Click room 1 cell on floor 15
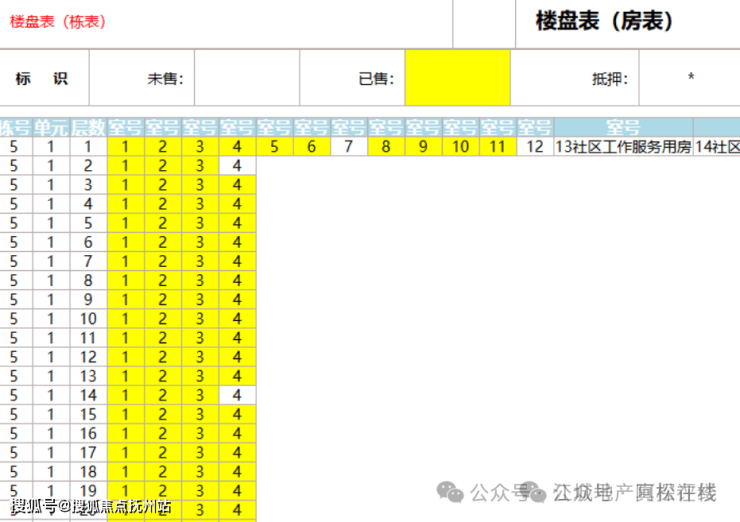Viewport: 740px width, 522px height. (125, 414)
